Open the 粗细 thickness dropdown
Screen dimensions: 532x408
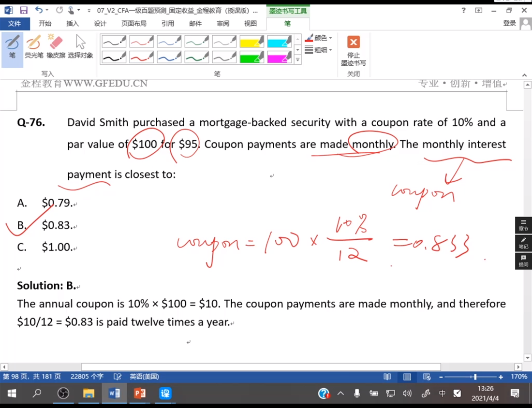(318, 50)
